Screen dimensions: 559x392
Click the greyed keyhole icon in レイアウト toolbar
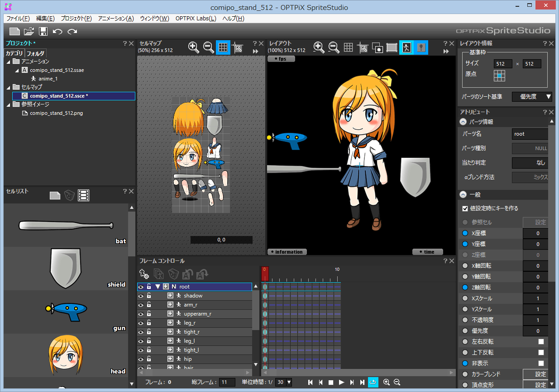pos(421,47)
